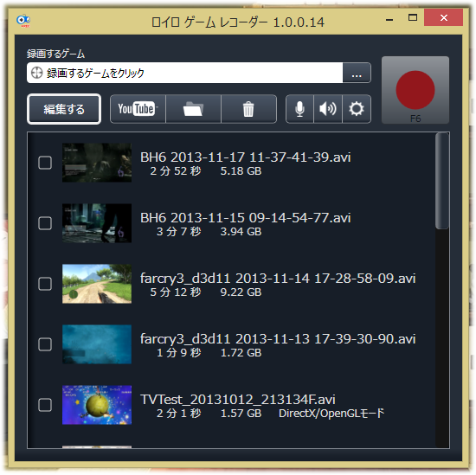Open the gear settings icon
This screenshot has width=476, height=475.
pyautogui.click(x=357, y=109)
